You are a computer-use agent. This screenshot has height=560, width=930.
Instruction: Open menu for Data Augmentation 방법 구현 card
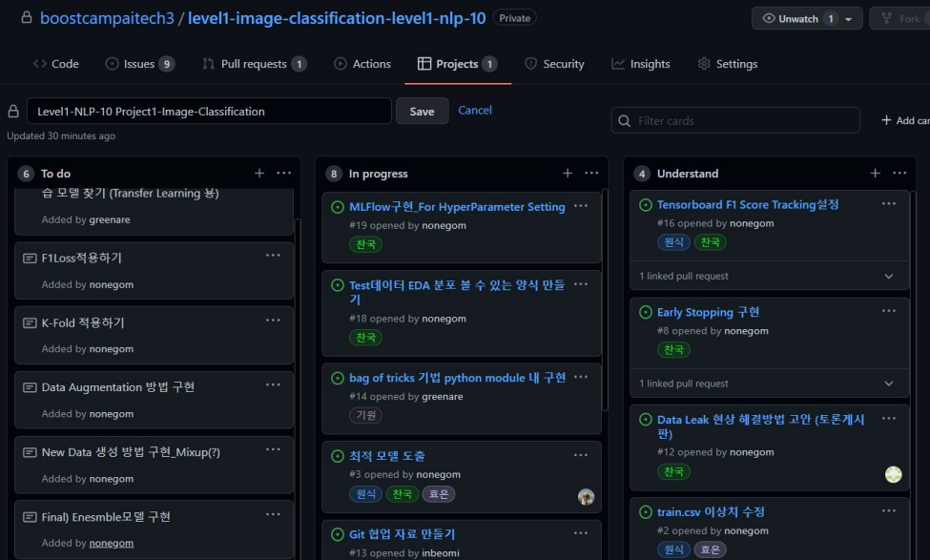[x=273, y=385]
